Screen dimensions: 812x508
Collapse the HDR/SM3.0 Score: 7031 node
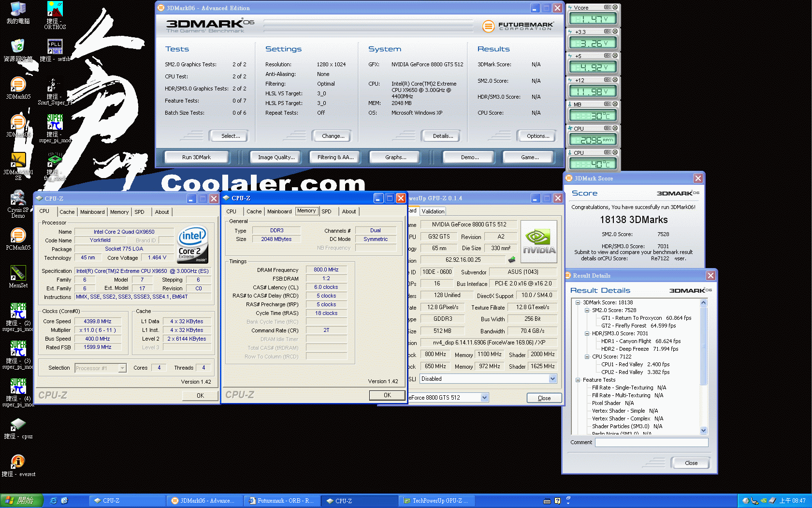pyautogui.click(x=587, y=333)
